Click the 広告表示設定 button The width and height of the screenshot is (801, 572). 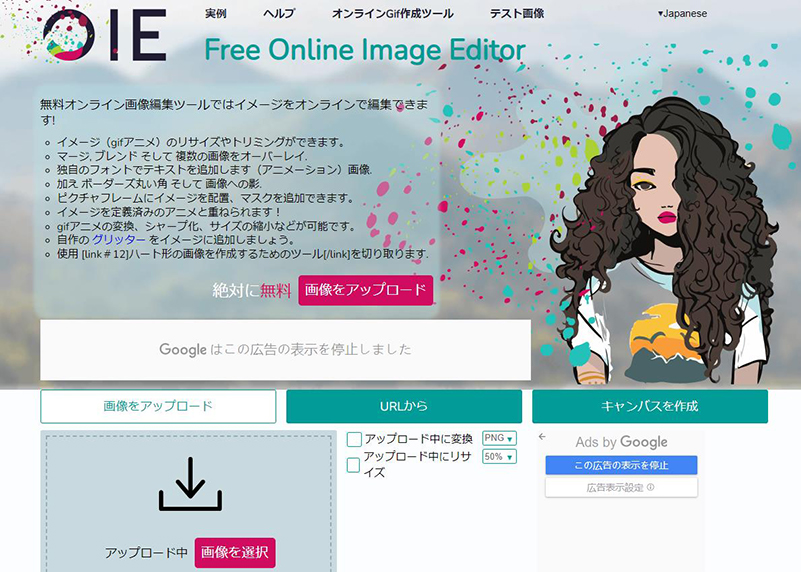click(x=621, y=488)
